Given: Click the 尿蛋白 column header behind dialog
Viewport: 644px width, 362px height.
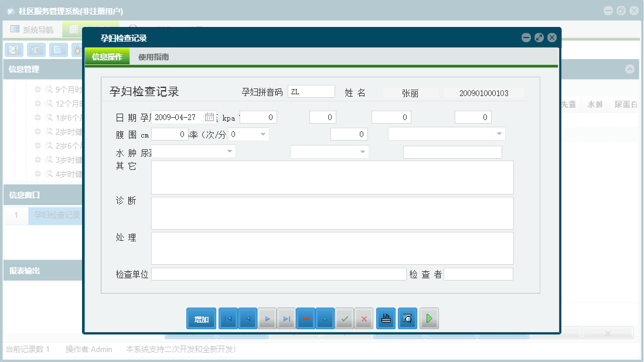Looking at the screenshot, I should tap(625, 105).
